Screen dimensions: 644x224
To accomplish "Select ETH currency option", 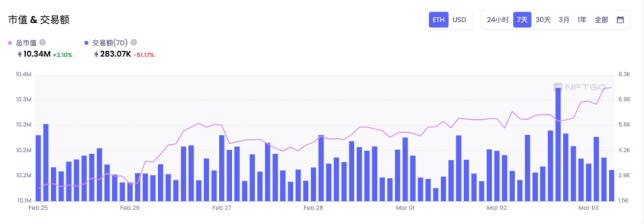I will pos(438,20).
